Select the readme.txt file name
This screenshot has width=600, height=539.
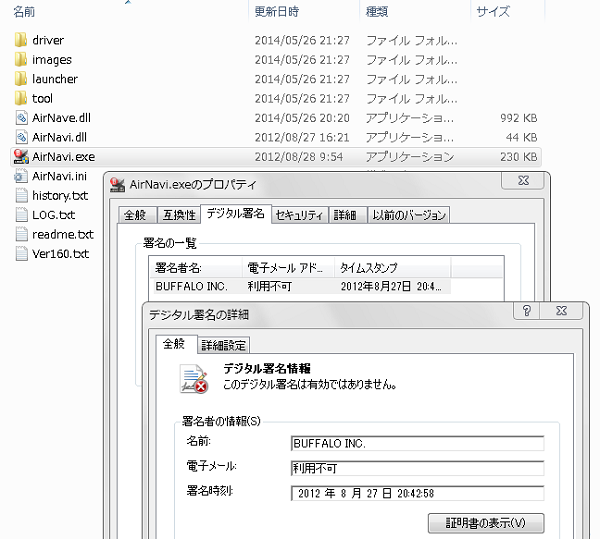63,234
